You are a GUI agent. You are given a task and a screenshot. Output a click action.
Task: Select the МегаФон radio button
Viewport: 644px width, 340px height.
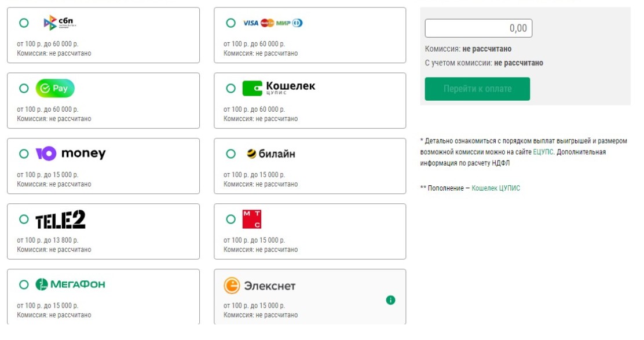(x=23, y=284)
